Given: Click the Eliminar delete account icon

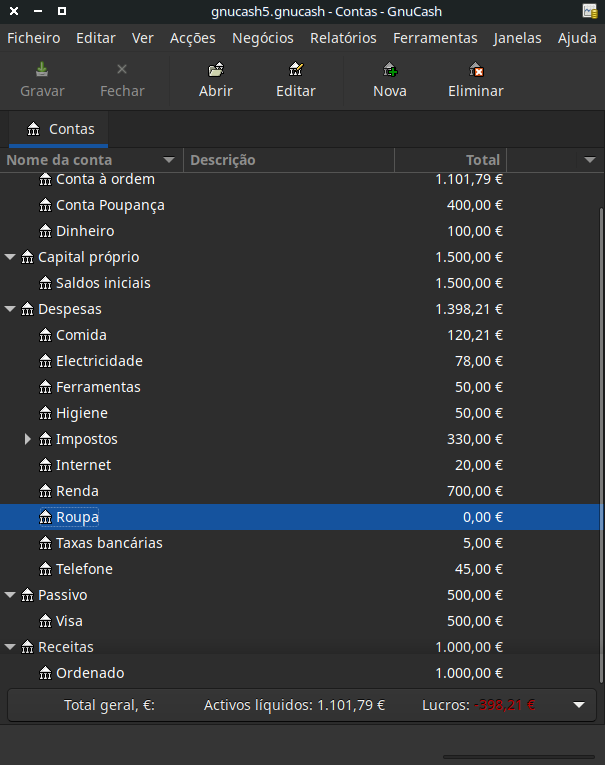Looking at the screenshot, I should (476, 70).
